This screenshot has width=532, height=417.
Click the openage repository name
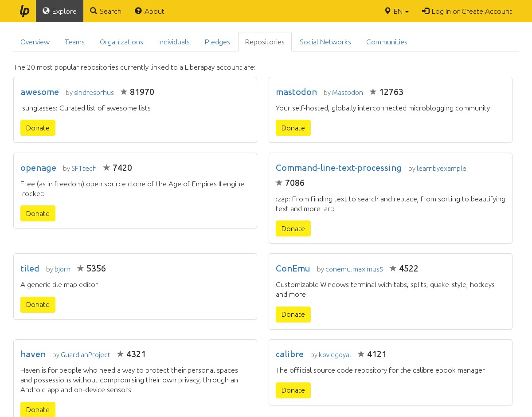(x=38, y=168)
